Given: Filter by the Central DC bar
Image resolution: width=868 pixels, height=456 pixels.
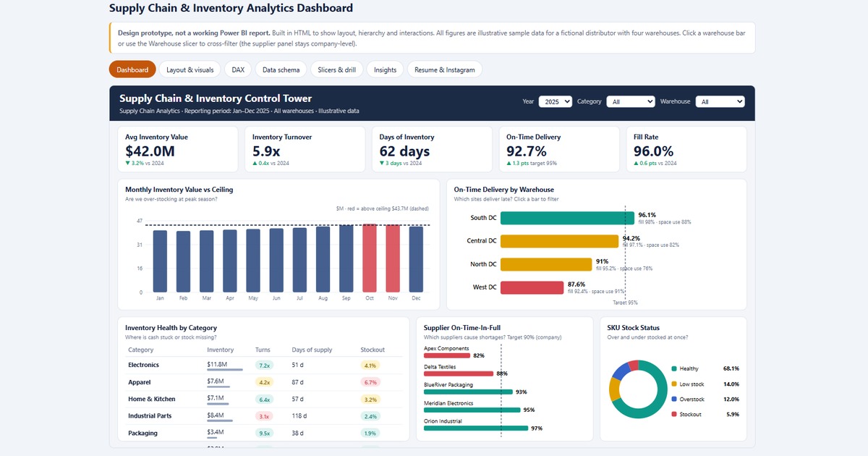Looking at the screenshot, I should click(560, 241).
